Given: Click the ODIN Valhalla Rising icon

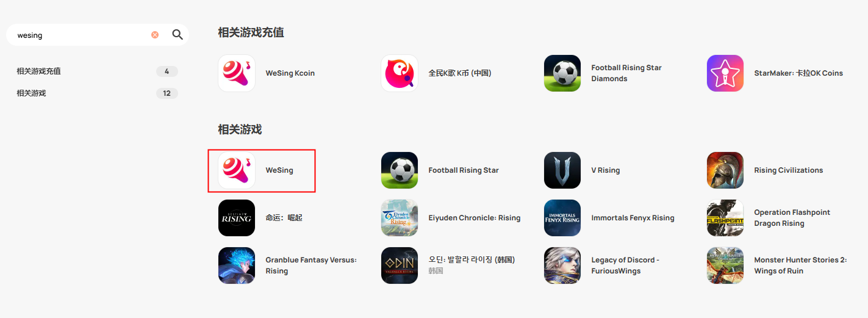Looking at the screenshot, I should click(400, 266).
